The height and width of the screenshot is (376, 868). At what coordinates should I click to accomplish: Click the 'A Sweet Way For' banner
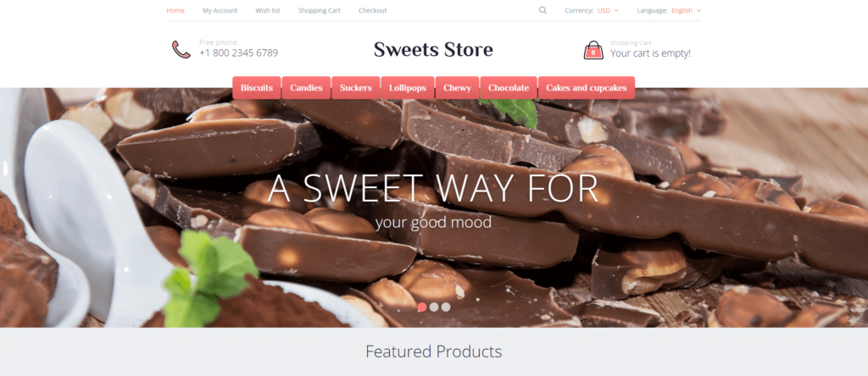tap(433, 189)
